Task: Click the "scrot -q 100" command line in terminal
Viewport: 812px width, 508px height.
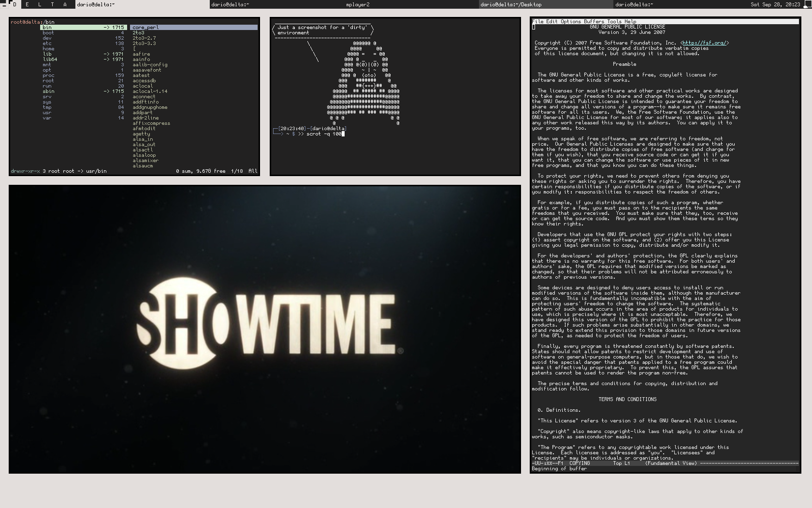Action: pos(324,134)
